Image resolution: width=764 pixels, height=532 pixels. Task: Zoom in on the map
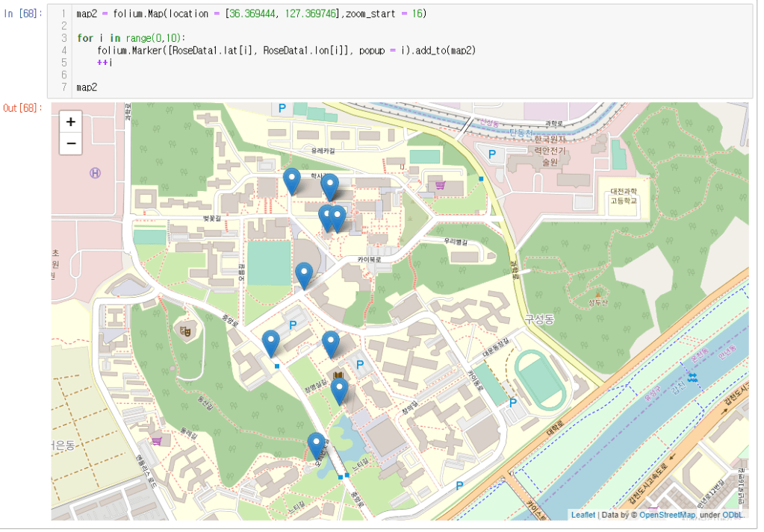point(71,122)
